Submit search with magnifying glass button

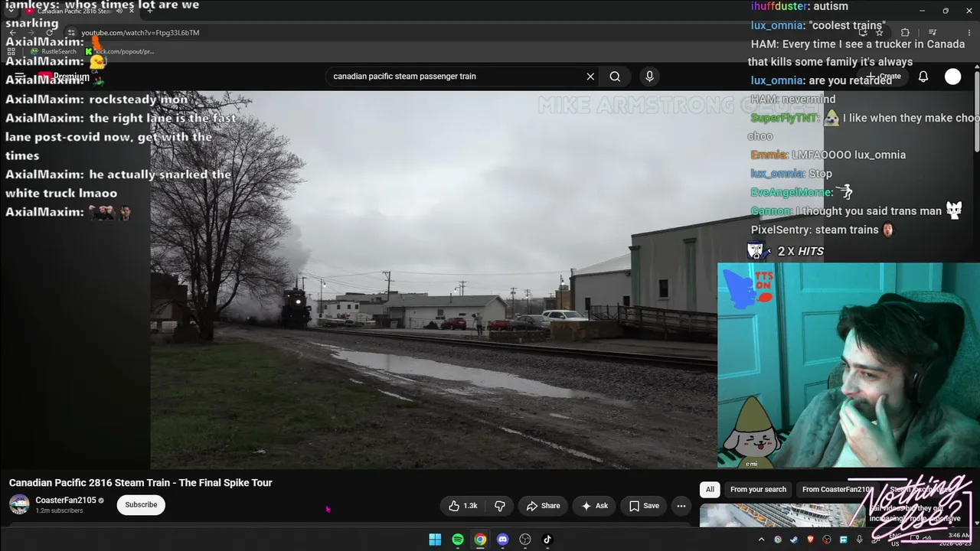click(x=615, y=77)
